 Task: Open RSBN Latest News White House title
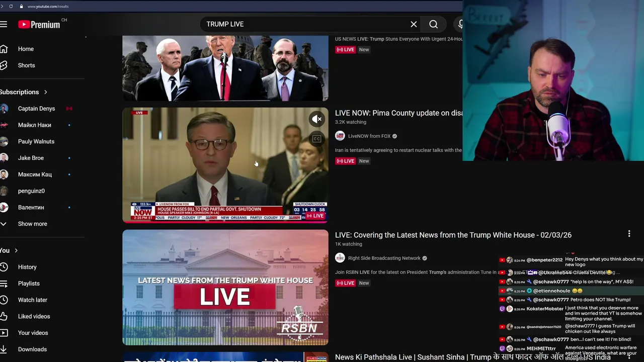click(x=453, y=235)
